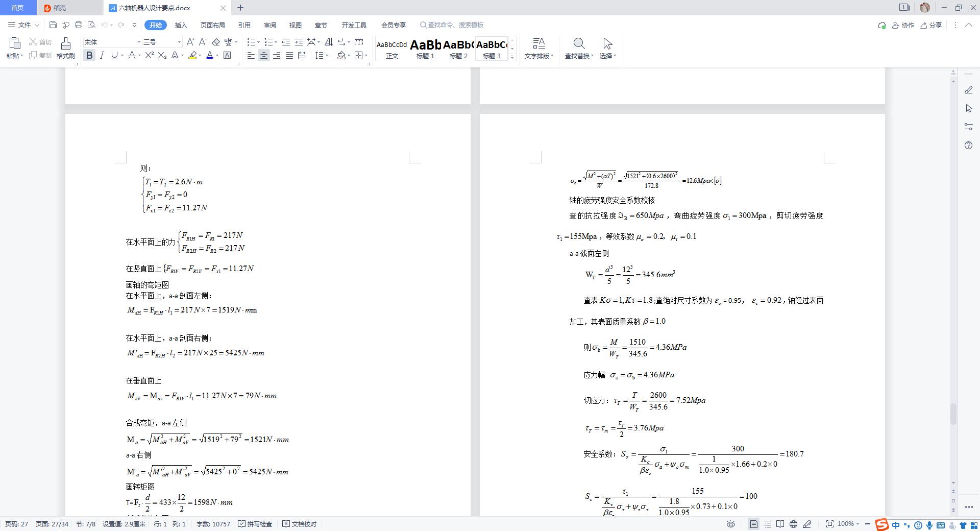Image resolution: width=980 pixels, height=531 pixels.
Task: Increase paragraph indent
Action: (299, 42)
